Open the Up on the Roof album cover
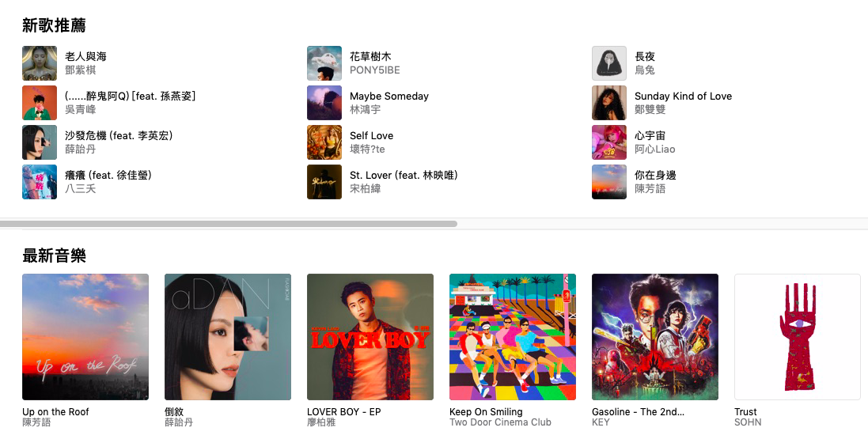The height and width of the screenshot is (439, 868). point(85,337)
